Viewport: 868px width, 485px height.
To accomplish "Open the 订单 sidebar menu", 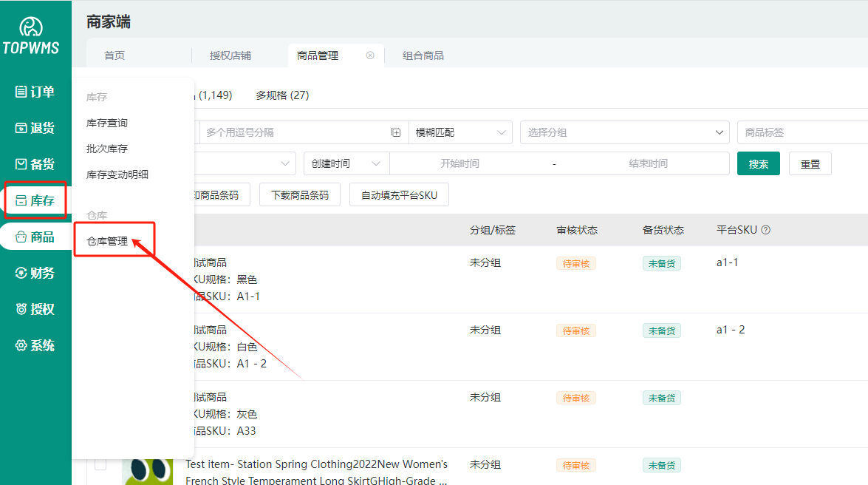I will click(35, 92).
